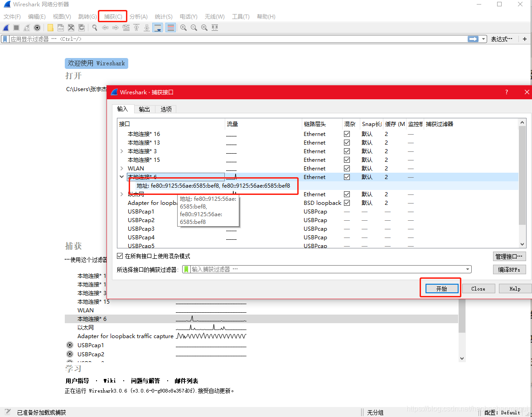Screen dimensions: 532x417
Task: Open a capture file with folder icon
Action: (50, 28)
